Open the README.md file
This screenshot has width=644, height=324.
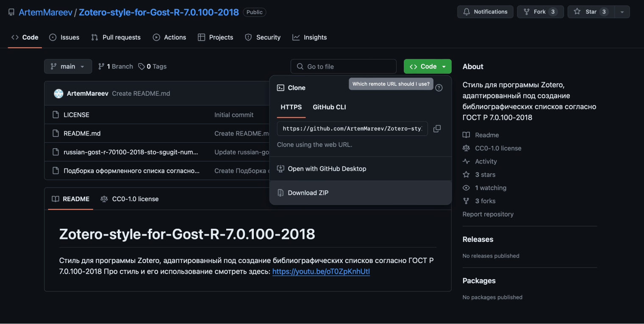tap(82, 133)
